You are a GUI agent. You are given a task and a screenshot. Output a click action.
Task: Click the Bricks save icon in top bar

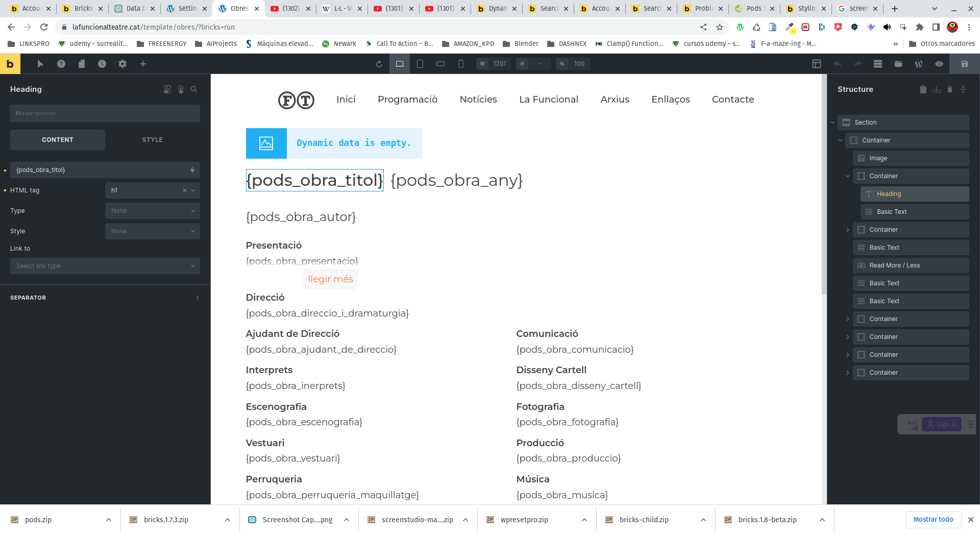(964, 64)
